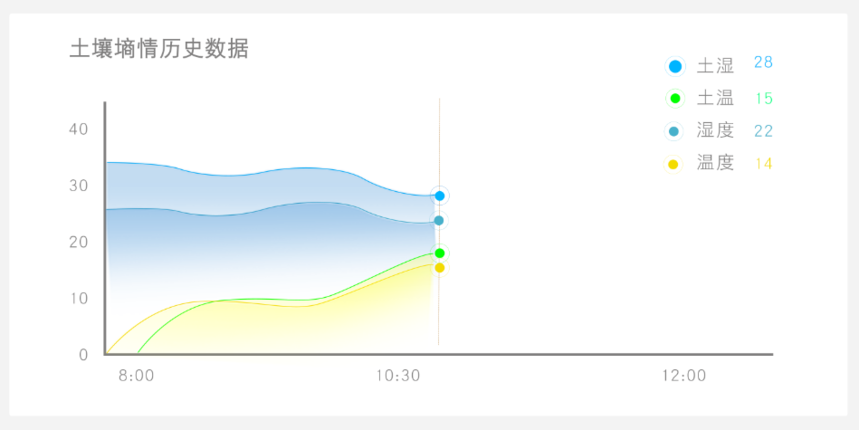Click the 温度 value 14 in legend
The width and height of the screenshot is (859, 430).
(763, 163)
